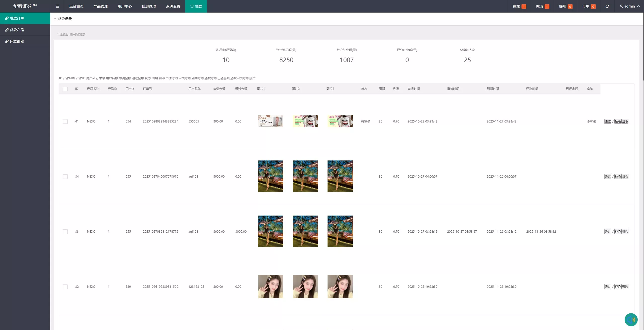Click 通过 for order ID 32

608,286
